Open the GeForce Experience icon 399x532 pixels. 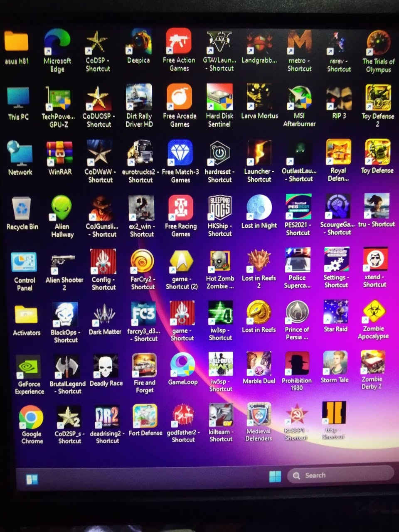29,367
